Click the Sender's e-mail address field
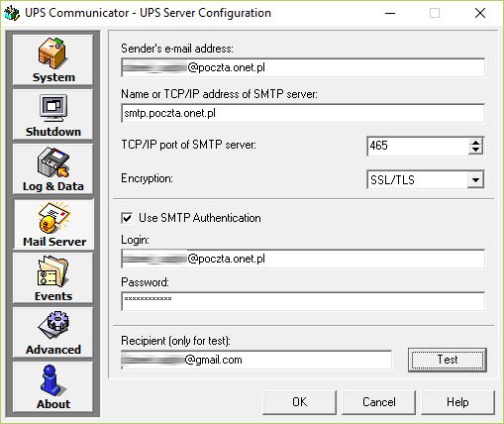Viewport: 504px width, 424px height. click(303, 67)
